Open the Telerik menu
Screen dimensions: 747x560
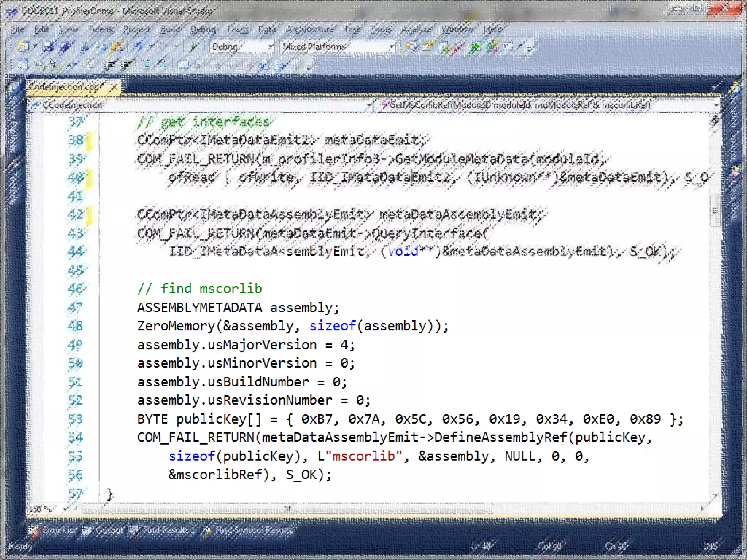pos(101,29)
